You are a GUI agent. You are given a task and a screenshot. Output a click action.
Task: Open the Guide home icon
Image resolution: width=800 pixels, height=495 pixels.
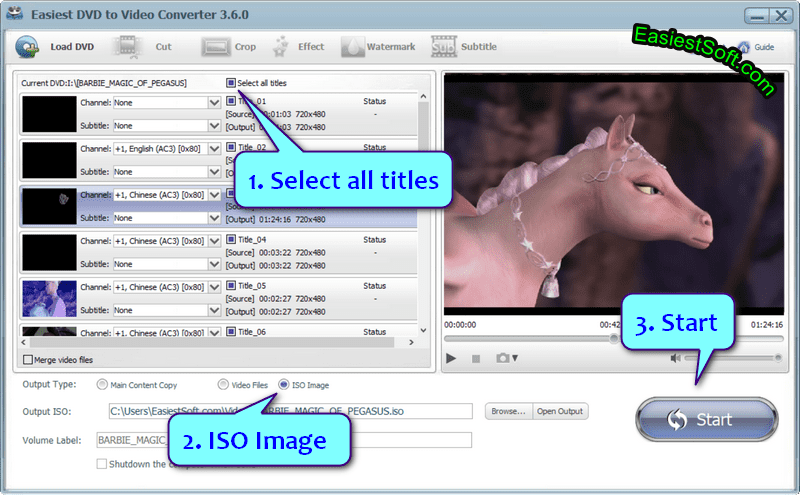tap(743, 47)
